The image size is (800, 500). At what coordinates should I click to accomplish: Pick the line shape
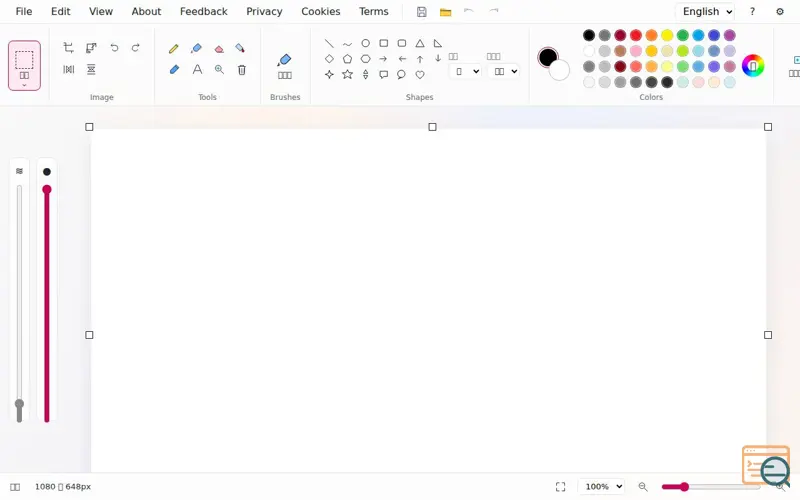[x=329, y=43]
